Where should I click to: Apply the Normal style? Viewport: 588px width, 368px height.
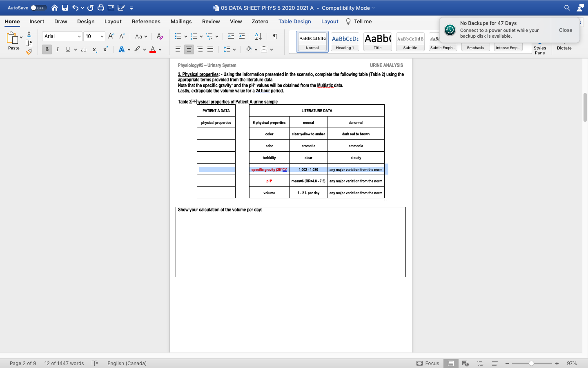[312, 42]
